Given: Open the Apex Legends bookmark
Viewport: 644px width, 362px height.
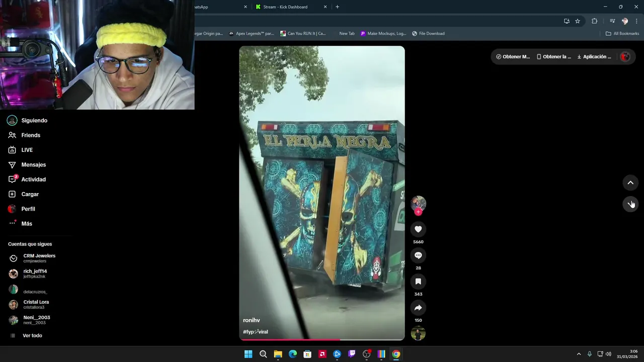Looking at the screenshot, I should tap(251, 34).
